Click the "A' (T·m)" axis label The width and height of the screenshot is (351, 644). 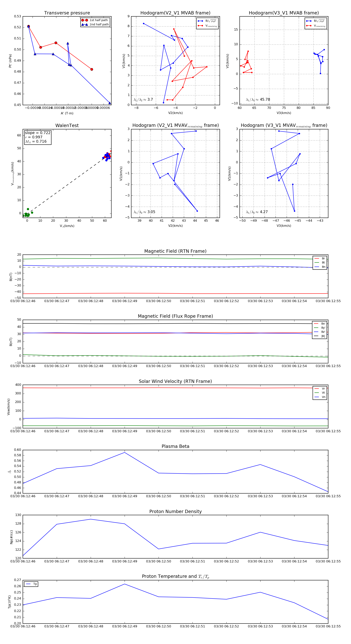(x=67, y=113)
